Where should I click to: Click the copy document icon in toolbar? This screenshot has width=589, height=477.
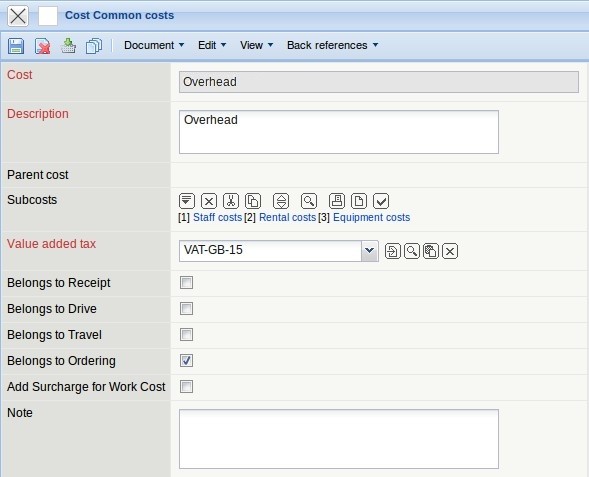[94, 46]
